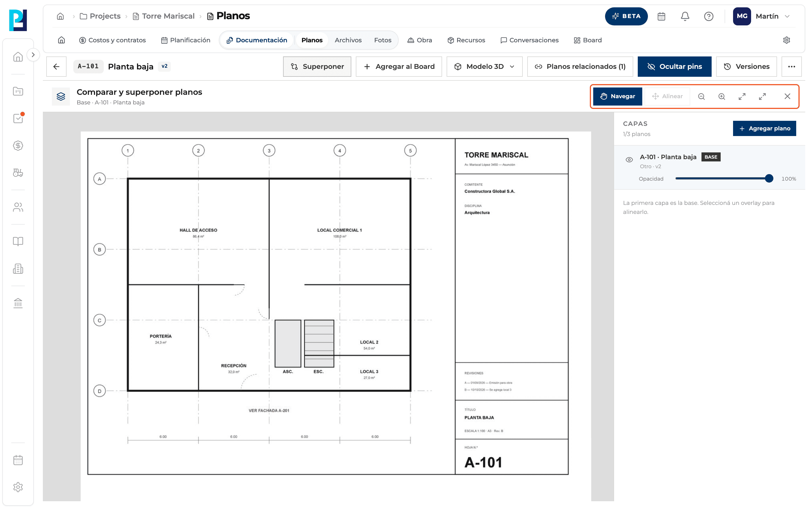The height and width of the screenshot is (508, 812).
Task: Open the sidebar dollar coin icon
Action: click(x=18, y=145)
